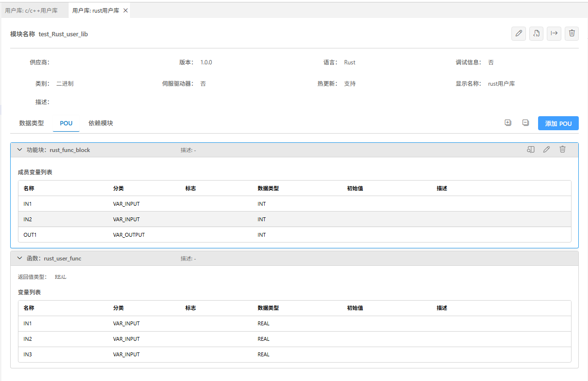The height and width of the screenshot is (381, 588).
Task: Select the POU tab
Action: (x=66, y=123)
